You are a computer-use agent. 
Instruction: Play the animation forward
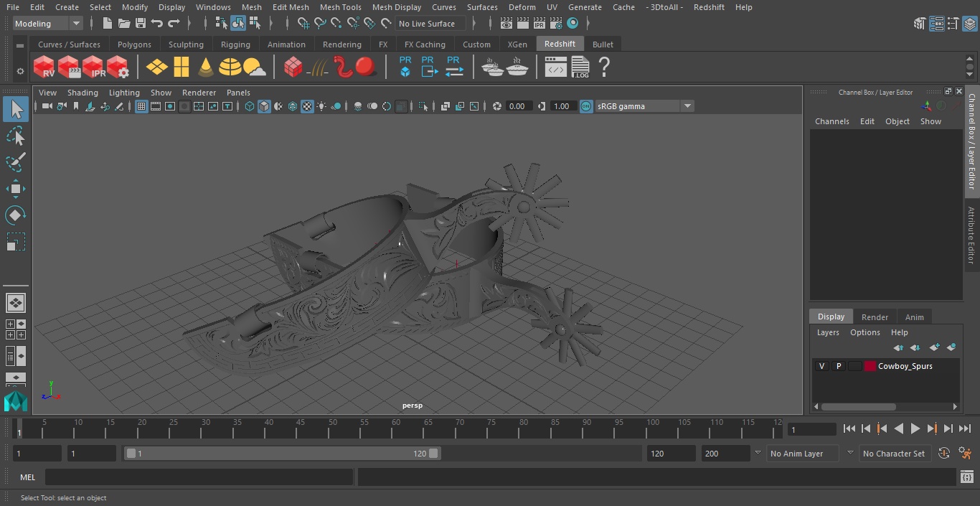[915, 428]
